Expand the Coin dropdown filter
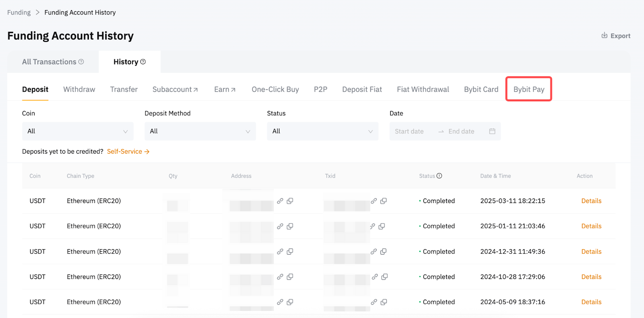Screen dimensions: 644x318 point(78,131)
